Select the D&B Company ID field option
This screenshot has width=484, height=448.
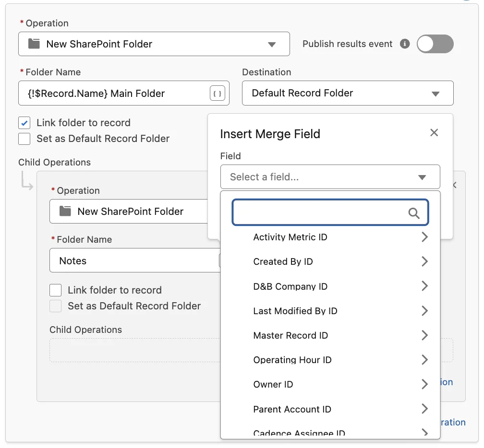(x=330, y=286)
